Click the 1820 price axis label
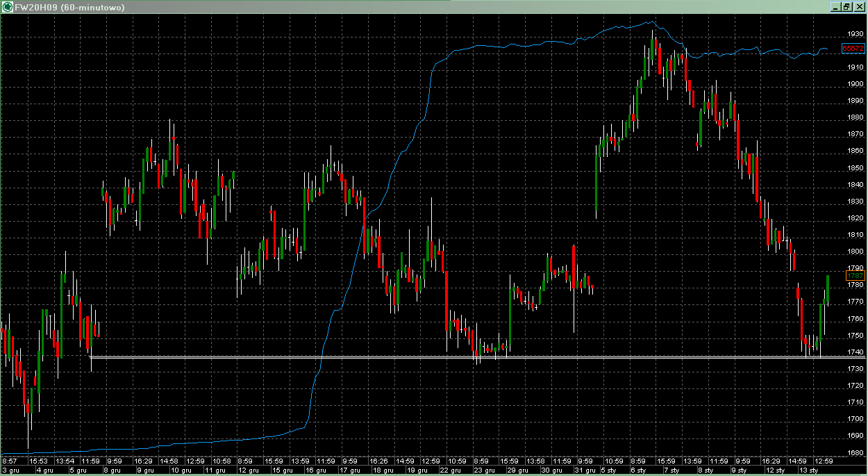 (x=856, y=218)
